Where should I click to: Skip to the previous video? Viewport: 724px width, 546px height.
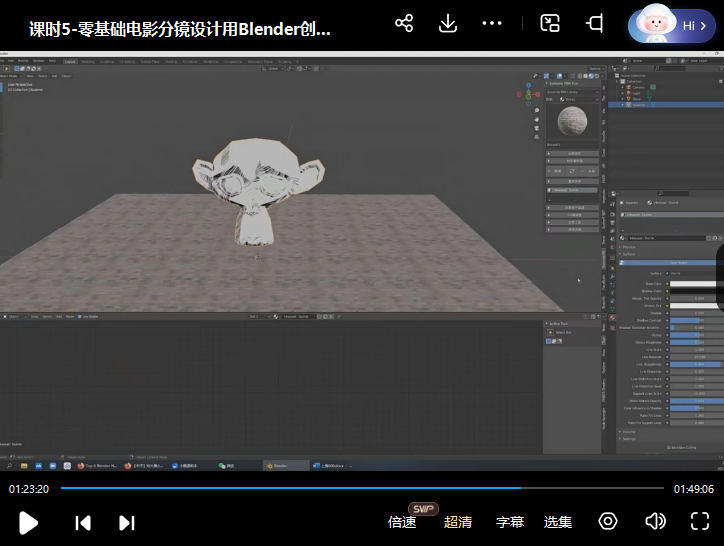(83, 522)
